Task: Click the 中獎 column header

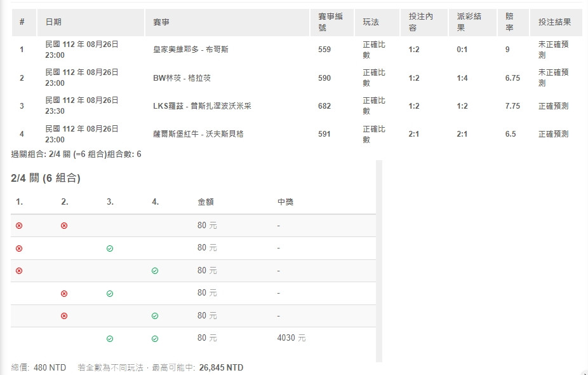Action: 285,202
